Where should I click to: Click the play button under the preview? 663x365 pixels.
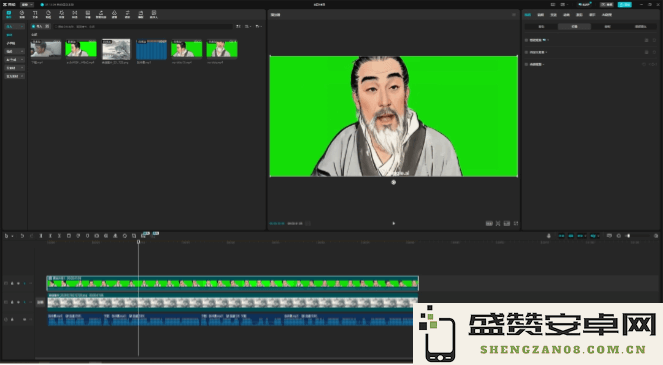(x=394, y=223)
